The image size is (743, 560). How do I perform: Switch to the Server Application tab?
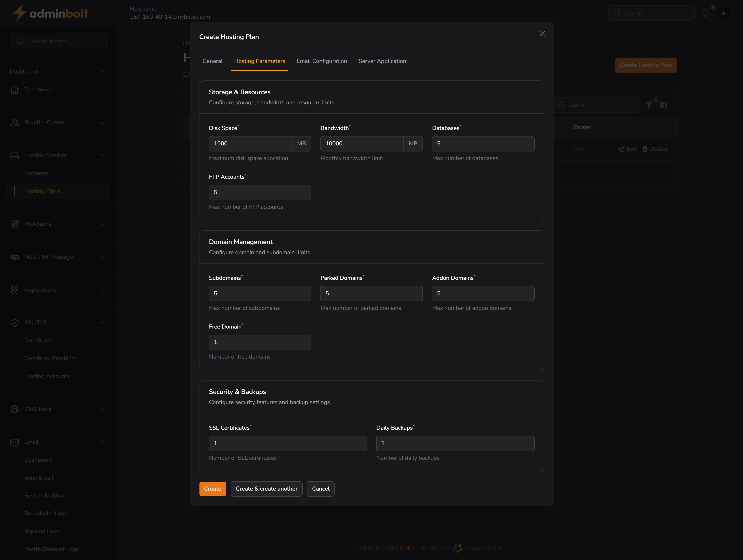382,61
